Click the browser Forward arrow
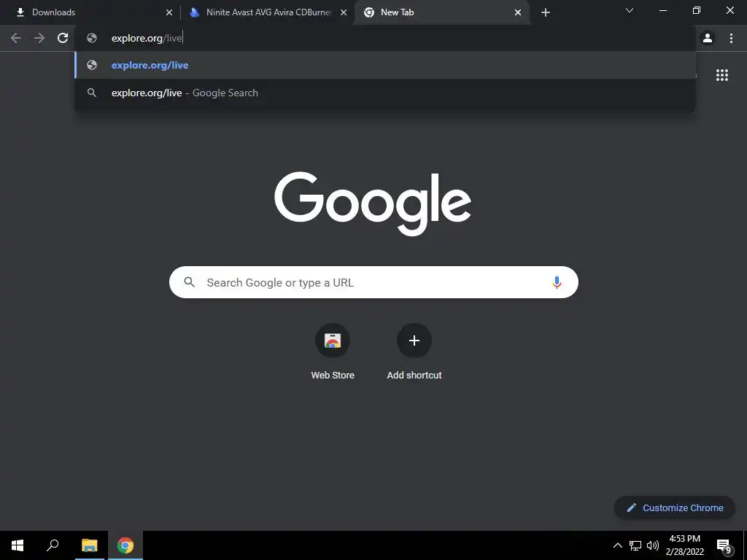The height and width of the screenshot is (560, 747). [x=39, y=38]
